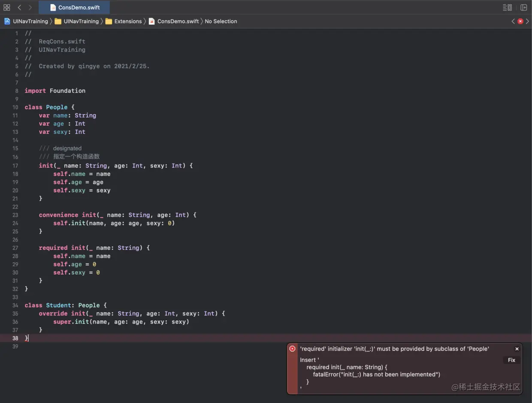Click 'var sexy: Int' property
The height and width of the screenshot is (403, 532).
click(x=62, y=132)
